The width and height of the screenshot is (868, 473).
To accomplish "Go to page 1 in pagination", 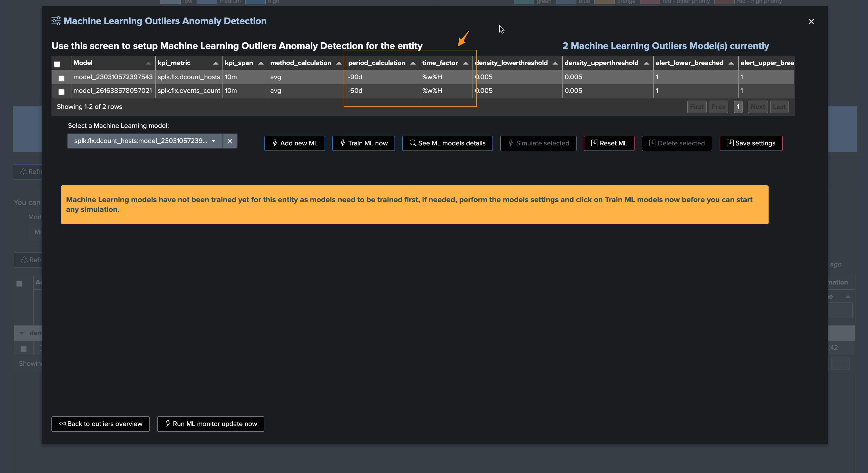I will coord(738,107).
